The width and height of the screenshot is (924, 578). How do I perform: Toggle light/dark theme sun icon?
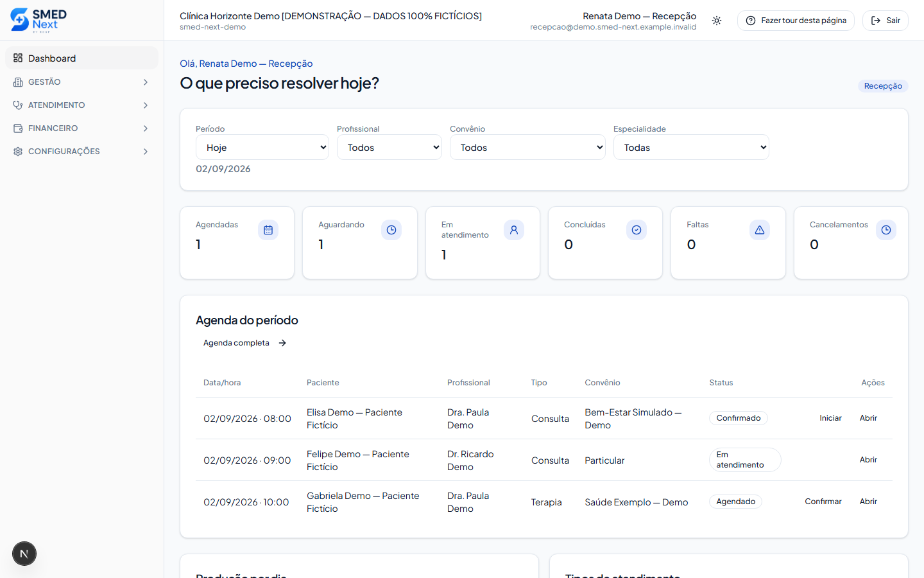(x=717, y=21)
